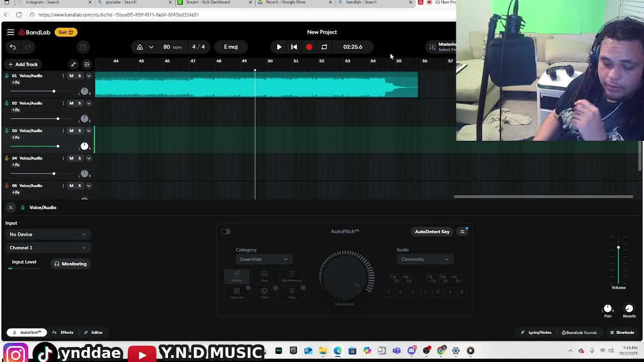The width and height of the screenshot is (644, 362).
Task: Select the Duet AutoPitch preset
Action: (x=264, y=277)
